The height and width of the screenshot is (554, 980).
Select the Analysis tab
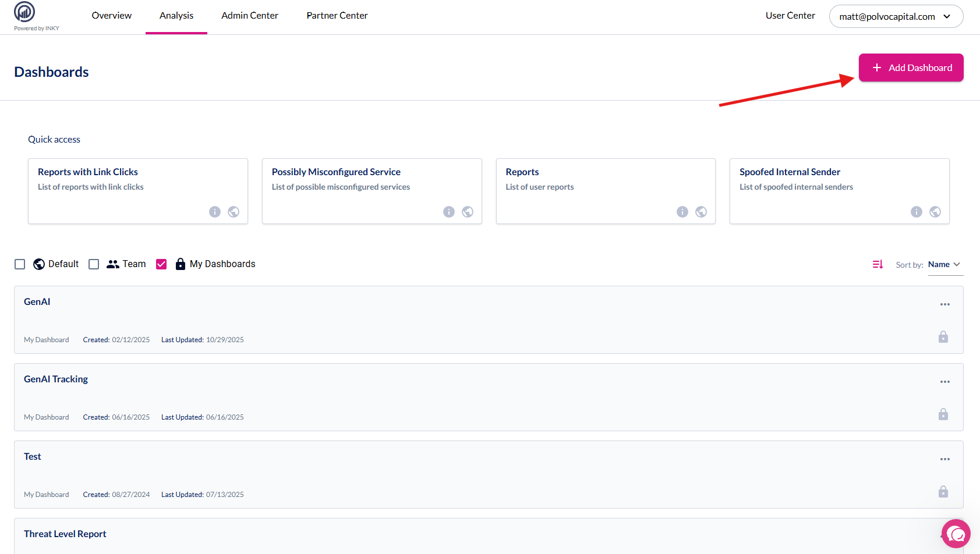click(x=176, y=16)
